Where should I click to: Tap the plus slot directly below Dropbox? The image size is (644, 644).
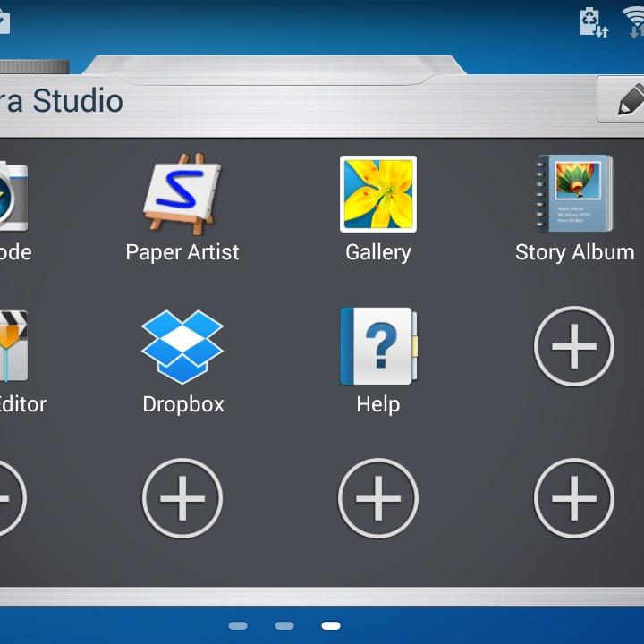click(182, 498)
